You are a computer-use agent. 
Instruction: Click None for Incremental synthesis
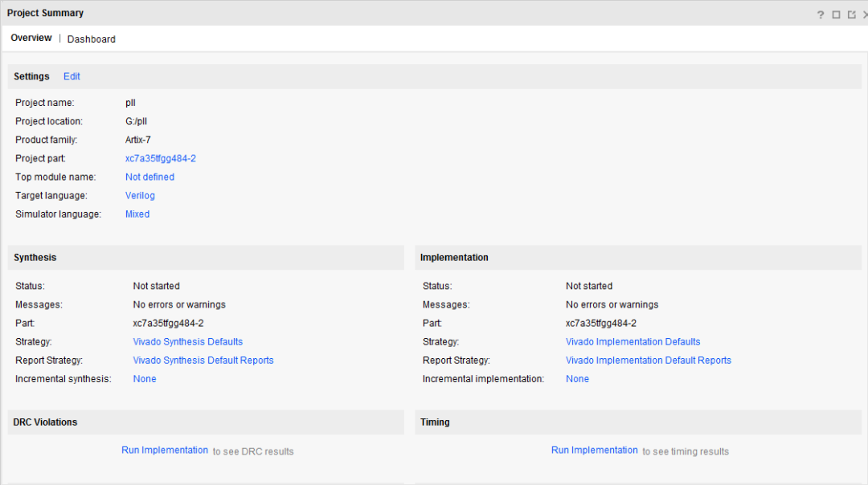click(x=145, y=379)
